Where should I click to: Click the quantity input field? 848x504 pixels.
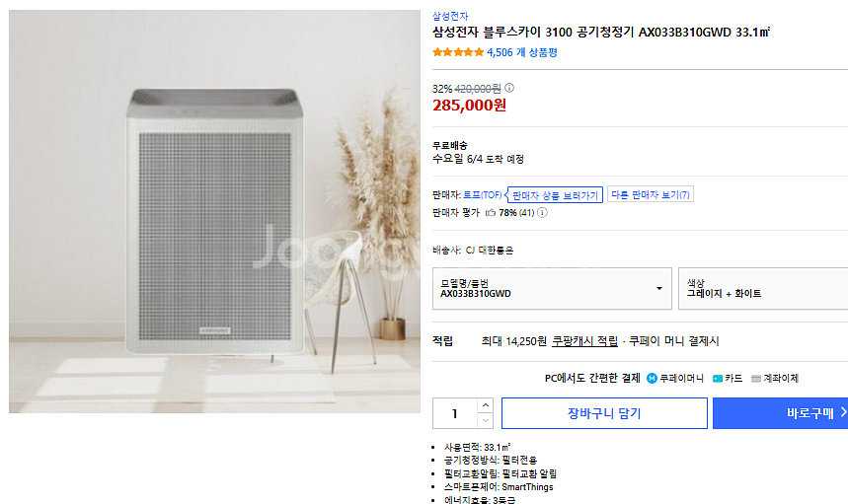pyautogui.click(x=455, y=413)
